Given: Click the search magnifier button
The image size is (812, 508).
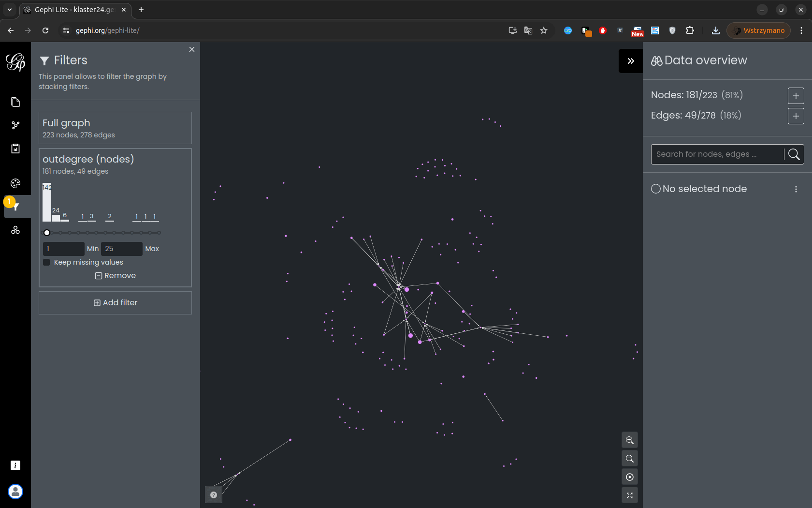Looking at the screenshot, I should [x=794, y=154].
